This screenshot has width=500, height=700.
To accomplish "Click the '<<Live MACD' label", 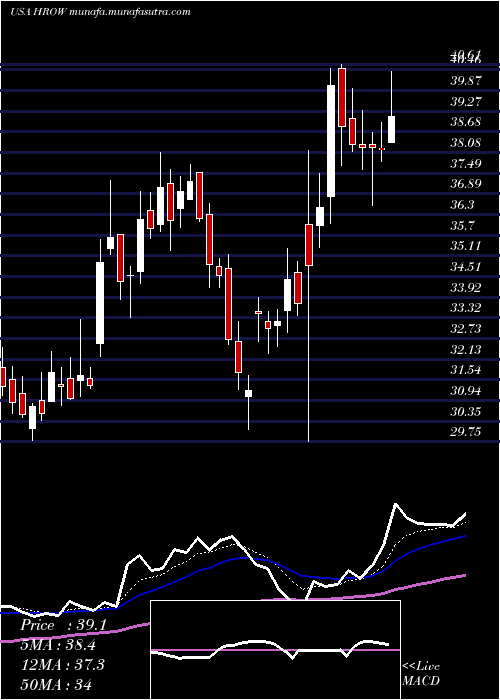I will pyautogui.click(x=421, y=674).
